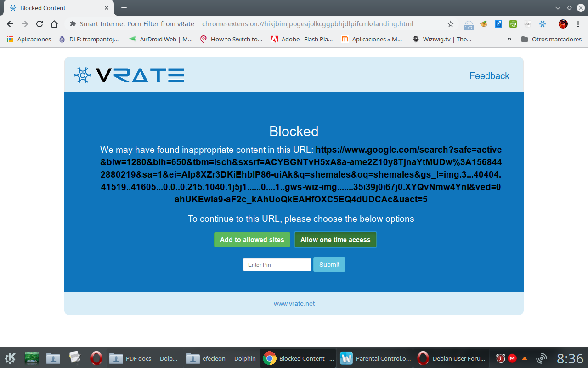The height and width of the screenshot is (368, 588).
Task: Launch Opera from the taskbar launcher
Action: click(x=96, y=358)
